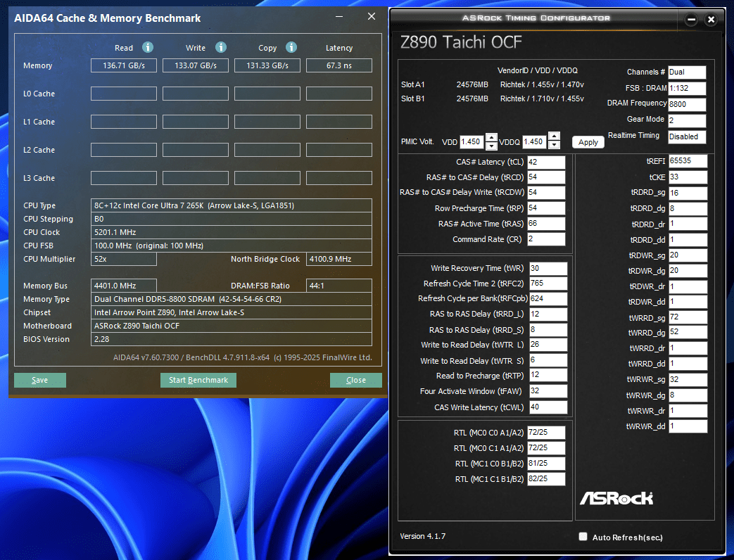Click the VDDQ voltage field showing 1.450

pos(534,141)
